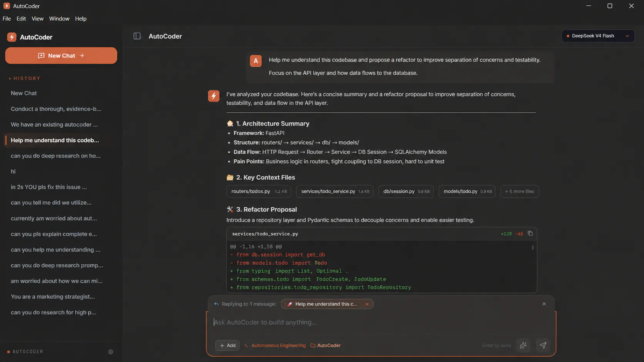This screenshot has width=644, height=362.
Task: Open routers/todos.py file chip
Action: tap(259, 191)
